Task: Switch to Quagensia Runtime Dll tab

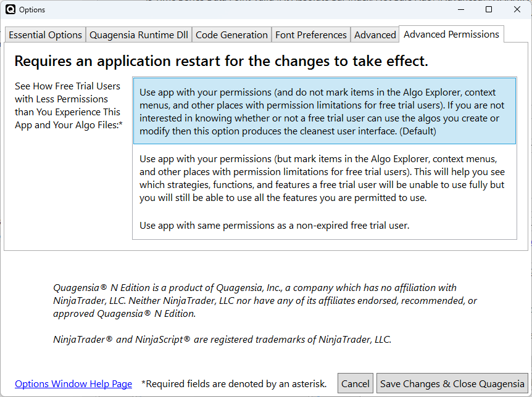Action: click(139, 35)
